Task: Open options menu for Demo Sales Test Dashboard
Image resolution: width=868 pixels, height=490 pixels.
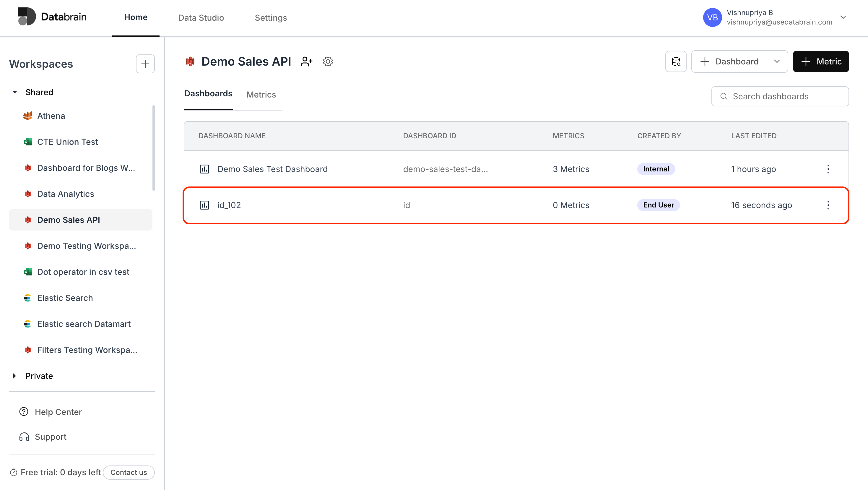Action: 828,169
